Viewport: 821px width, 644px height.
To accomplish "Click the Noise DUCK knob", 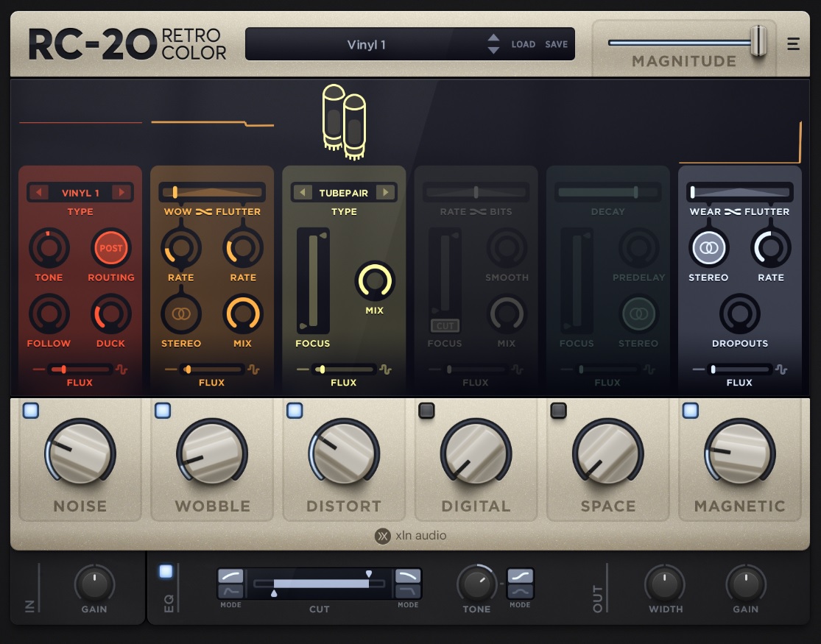I will coord(111,314).
